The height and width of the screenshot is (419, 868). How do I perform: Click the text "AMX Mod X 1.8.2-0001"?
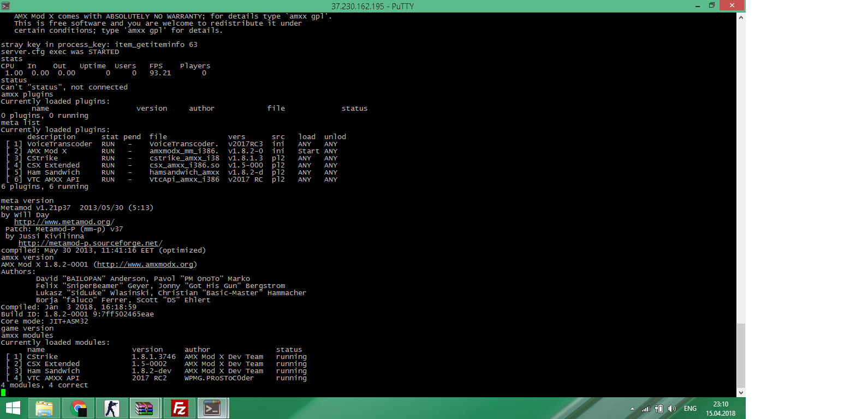tap(45, 265)
